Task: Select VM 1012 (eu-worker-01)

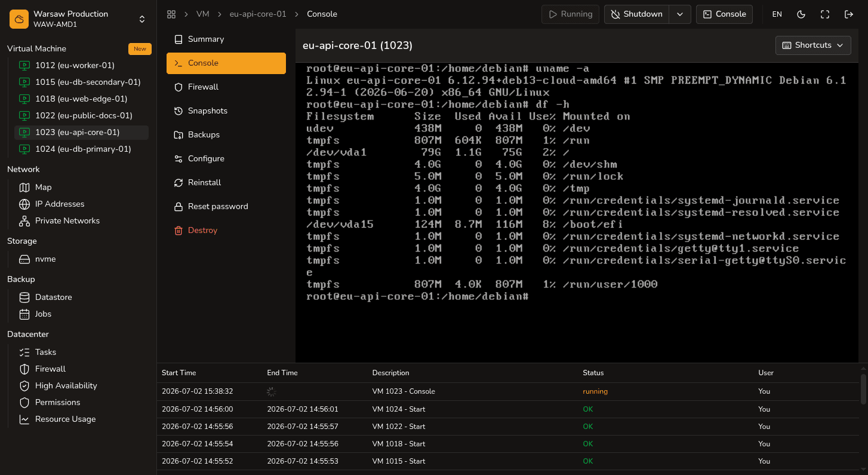Action: (81, 65)
